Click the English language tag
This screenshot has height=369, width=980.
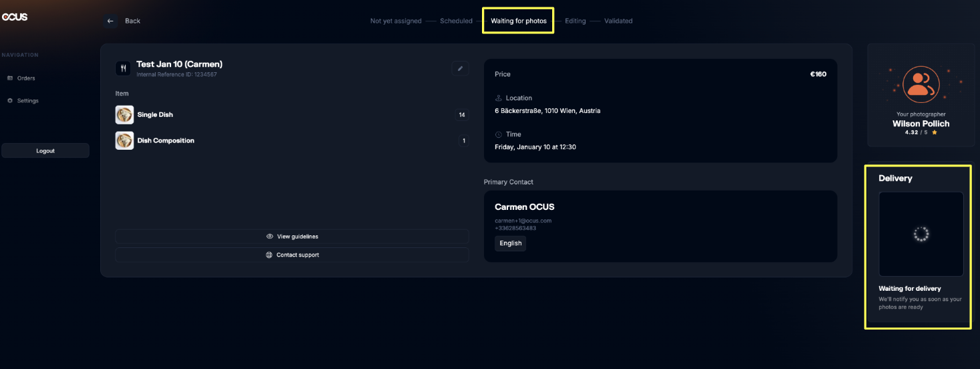(510, 243)
